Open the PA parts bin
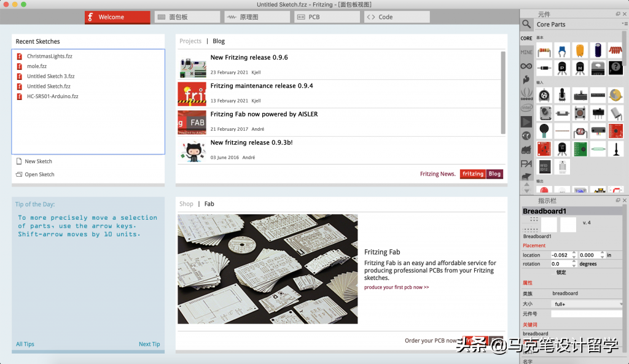 (526, 163)
